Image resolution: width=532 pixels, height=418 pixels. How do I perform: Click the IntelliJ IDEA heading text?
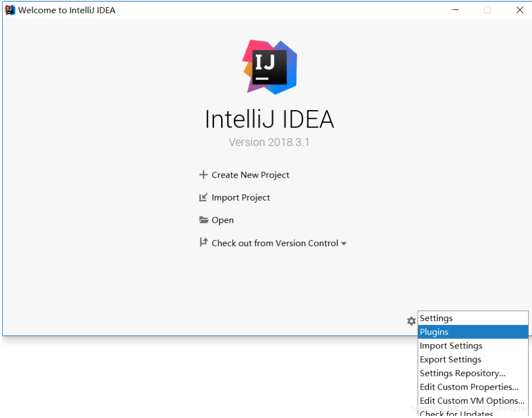click(269, 119)
